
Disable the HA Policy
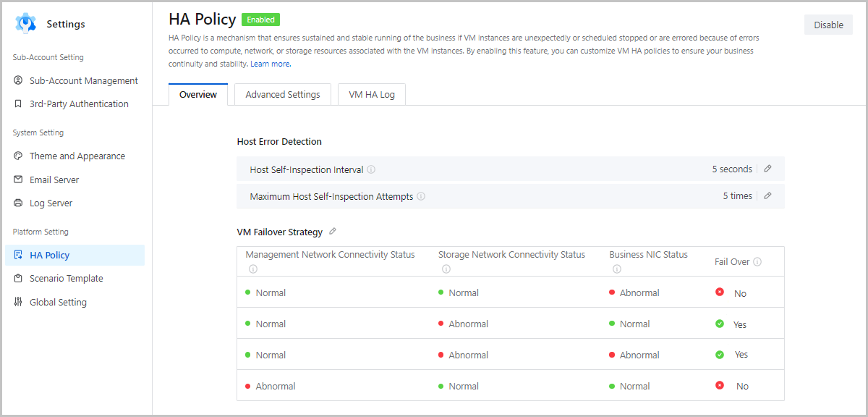click(x=828, y=25)
